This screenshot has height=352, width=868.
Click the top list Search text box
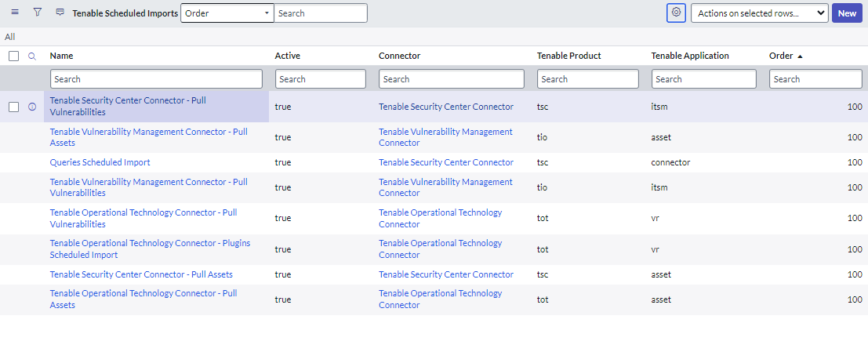[320, 13]
